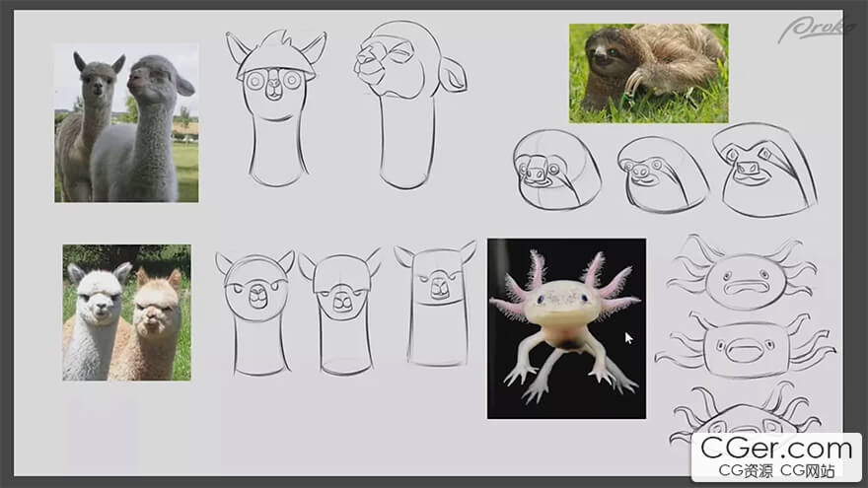Viewport: 868px width, 488px height.
Task: Click the middle sloth head sketch
Action: (x=662, y=175)
